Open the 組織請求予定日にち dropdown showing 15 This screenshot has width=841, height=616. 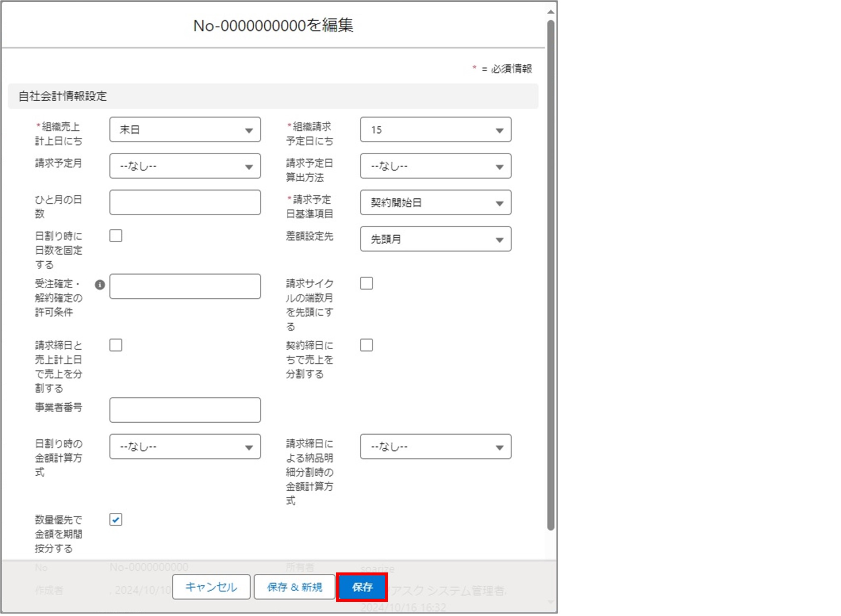[436, 130]
